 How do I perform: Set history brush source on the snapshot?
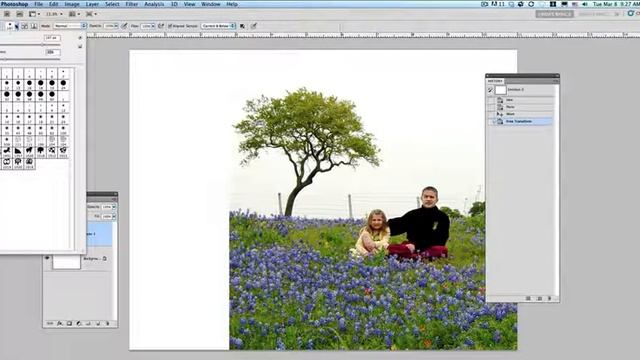click(490, 90)
